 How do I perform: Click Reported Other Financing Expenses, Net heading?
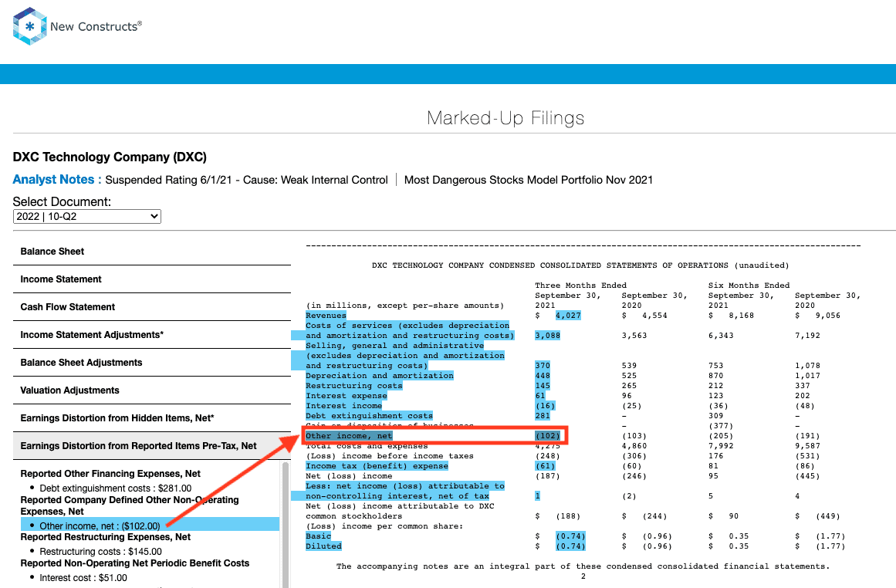[110, 474]
